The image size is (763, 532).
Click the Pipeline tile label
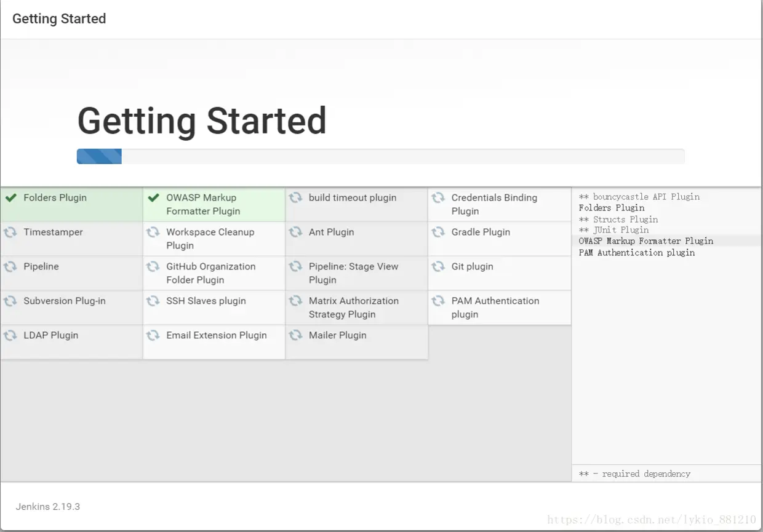pyautogui.click(x=41, y=266)
